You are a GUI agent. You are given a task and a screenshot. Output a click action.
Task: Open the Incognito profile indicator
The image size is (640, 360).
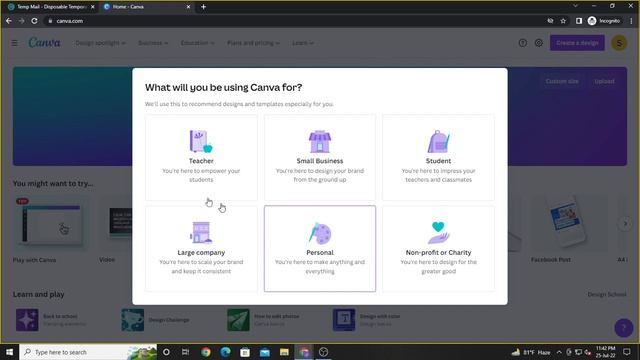pyautogui.click(x=604, y=21)
